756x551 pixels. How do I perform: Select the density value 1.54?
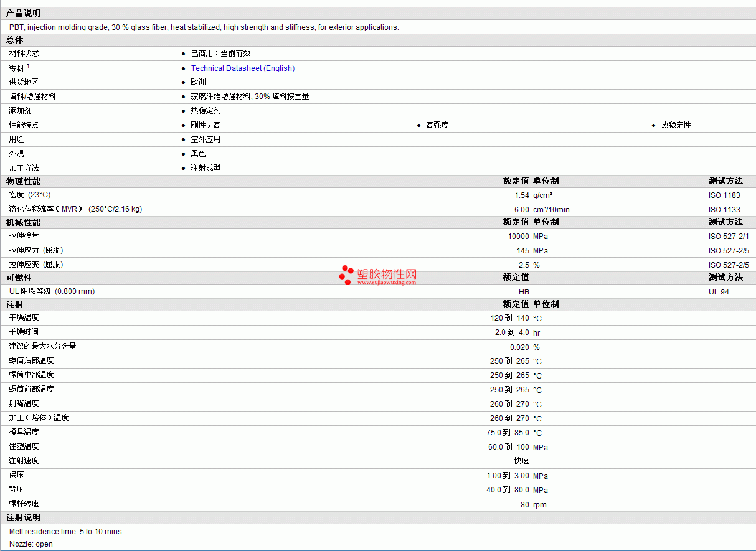pos(522,195)
